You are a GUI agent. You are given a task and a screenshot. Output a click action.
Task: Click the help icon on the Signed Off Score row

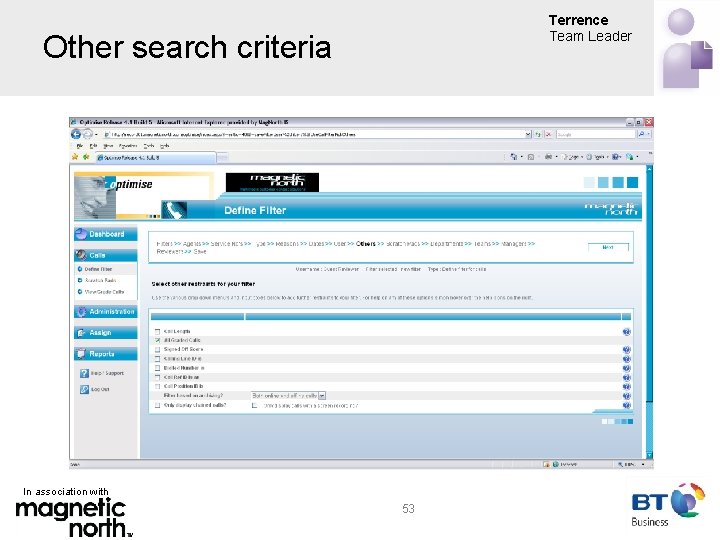pos(626,350)
